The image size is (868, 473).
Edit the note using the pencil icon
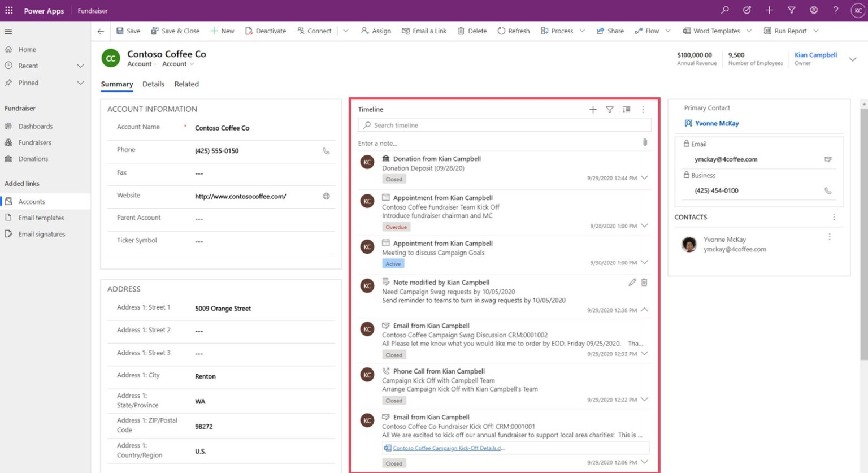632,282
